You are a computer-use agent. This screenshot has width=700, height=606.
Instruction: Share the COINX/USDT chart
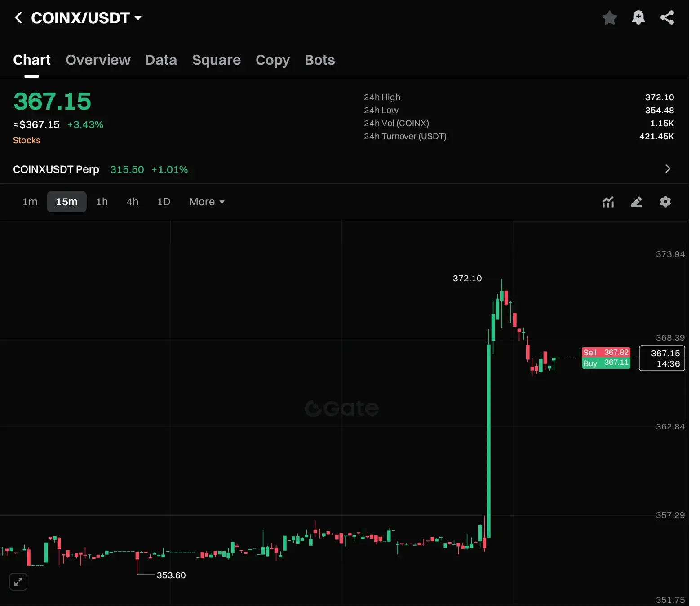667,18
